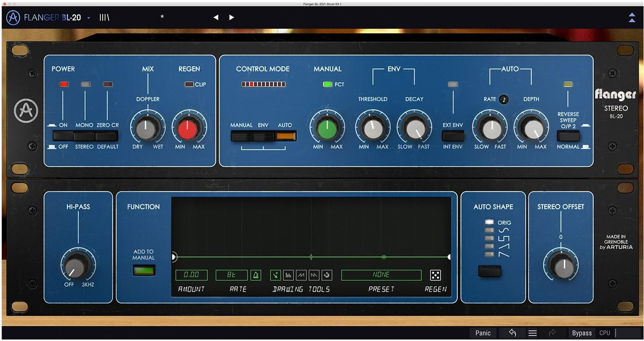The image size is (644, 341).
Task: Select the magnet snap drawing tool
Action: click(327, 275)
